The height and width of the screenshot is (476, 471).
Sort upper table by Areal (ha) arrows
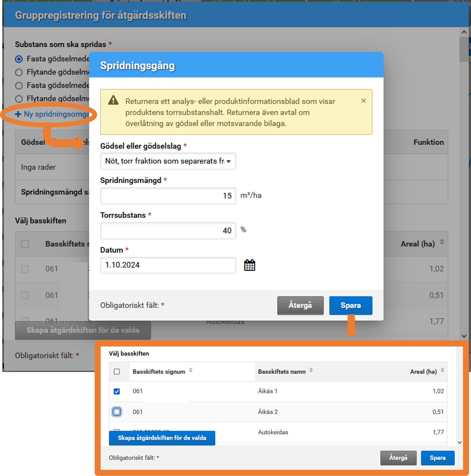442,242
